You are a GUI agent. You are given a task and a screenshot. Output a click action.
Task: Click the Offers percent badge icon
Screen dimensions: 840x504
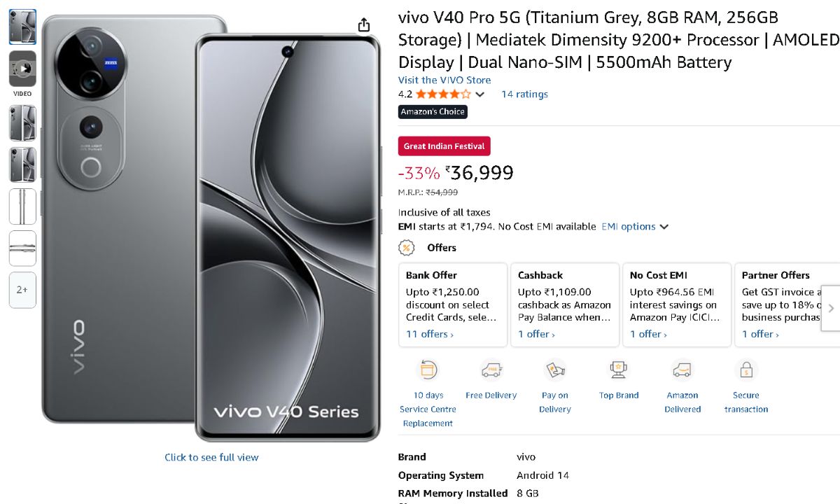pyautogui.click(x=406, y=248)
